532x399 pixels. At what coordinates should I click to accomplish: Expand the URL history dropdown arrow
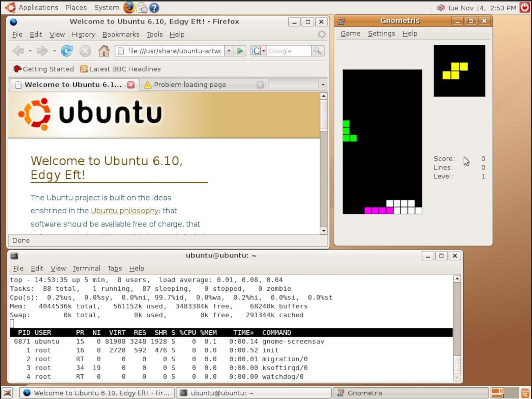coord(229,51)
